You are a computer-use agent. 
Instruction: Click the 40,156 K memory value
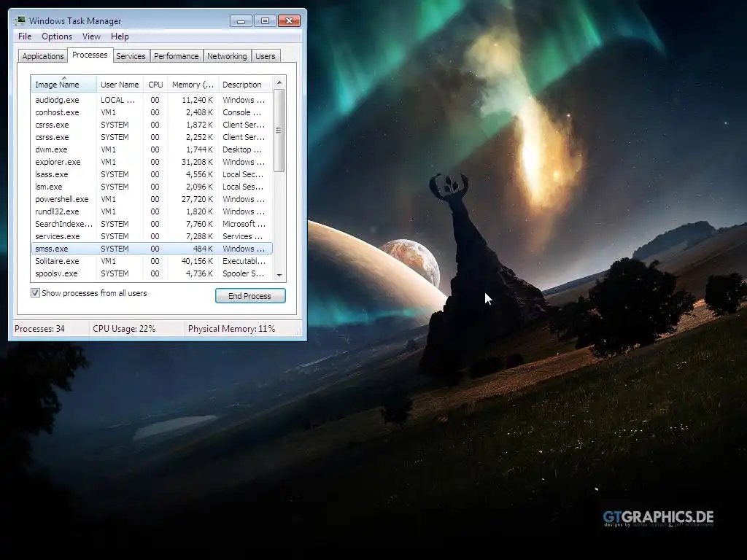[x=197, y=261]
